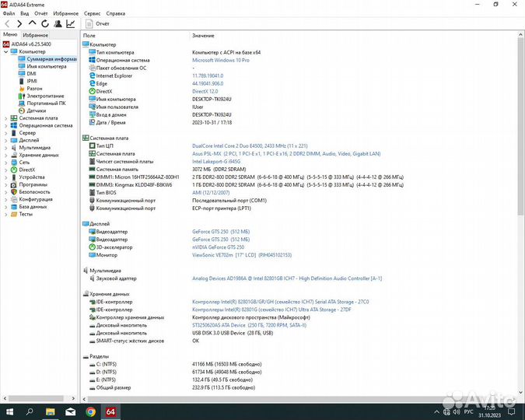Expand the Мультимедиа tree node
This screenshot has width=525, height=420.
[x=5, y=148]
